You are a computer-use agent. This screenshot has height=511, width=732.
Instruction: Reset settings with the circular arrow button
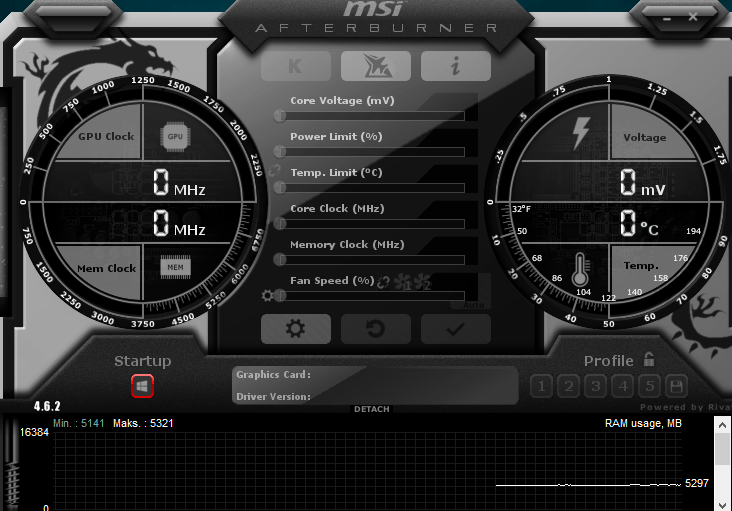tap(376, 329)
